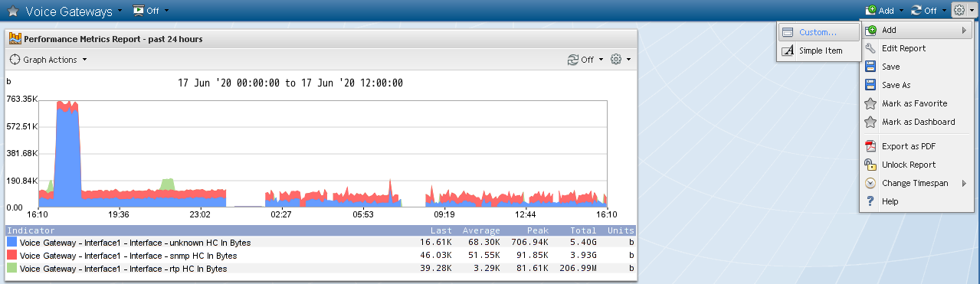The height and width of the screenshot is (284, 980).
Task: Click the top-right Add button
Action: 880,11
